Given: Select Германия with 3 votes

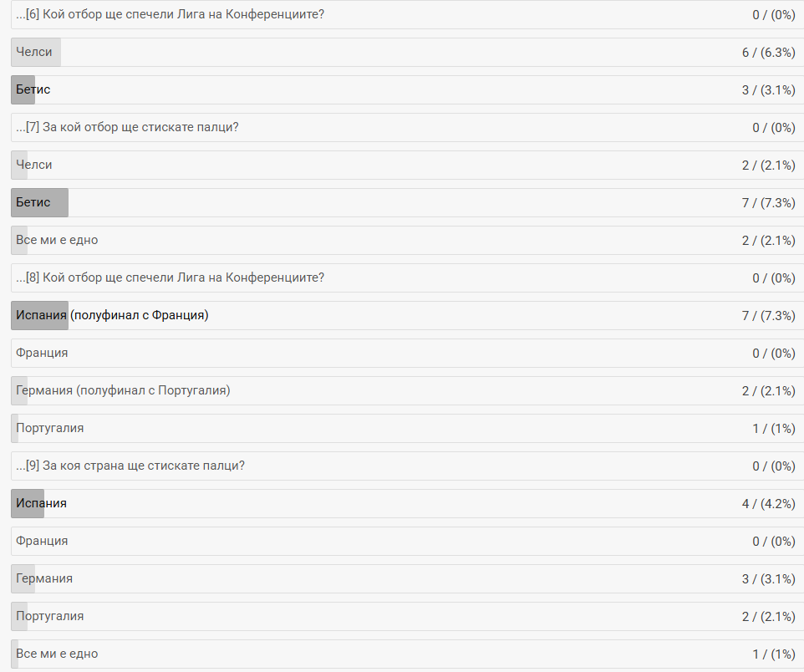Looking at the screenshot, I should click(407, 578).
